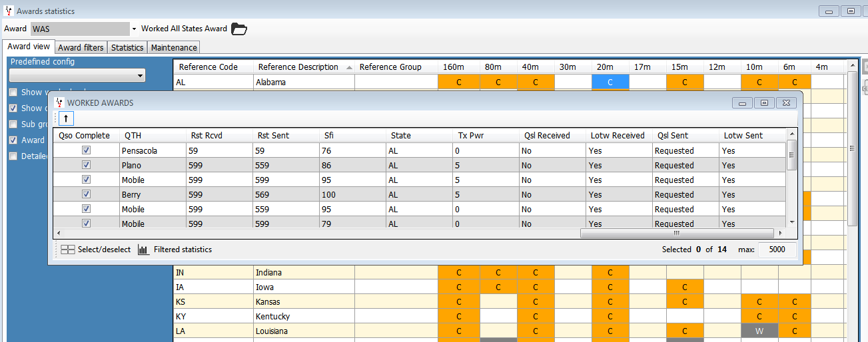868x342 pixels.
Task: Uncheck the Award checkbox in left panel
Action: 13,140
